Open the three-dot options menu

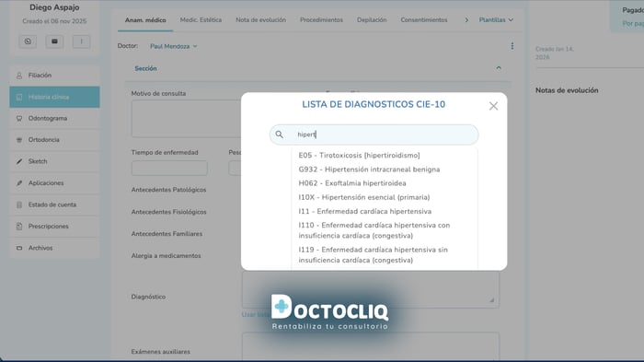coord(512,46)
